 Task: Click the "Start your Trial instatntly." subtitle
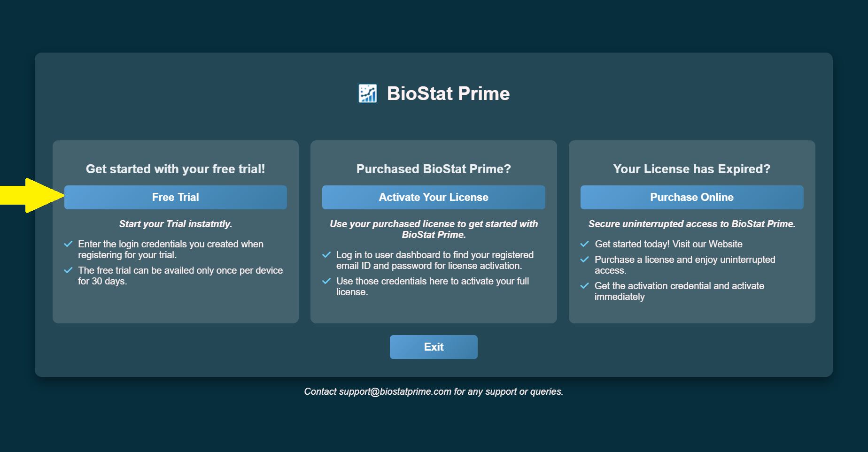tap(175, 224)
